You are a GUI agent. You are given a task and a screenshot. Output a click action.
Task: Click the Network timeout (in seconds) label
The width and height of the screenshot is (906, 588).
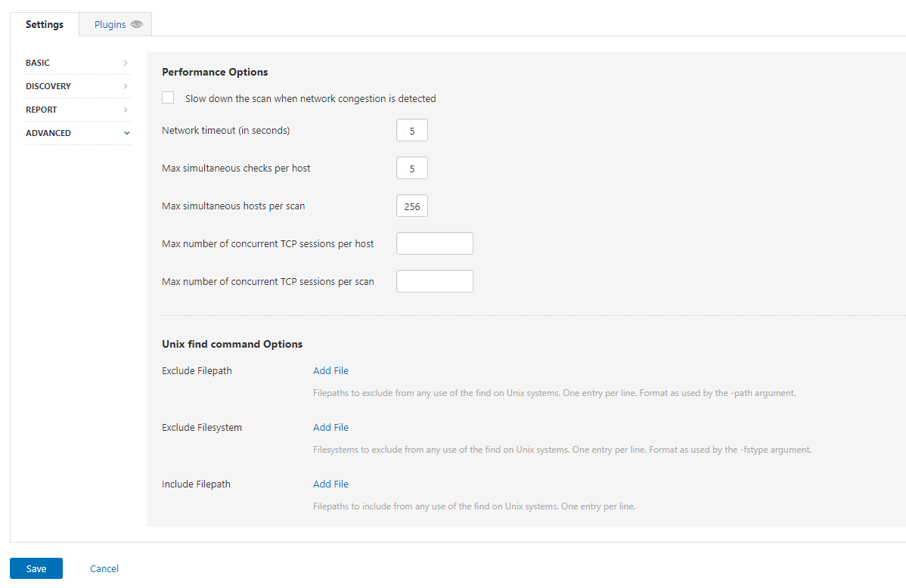[226, 131]
